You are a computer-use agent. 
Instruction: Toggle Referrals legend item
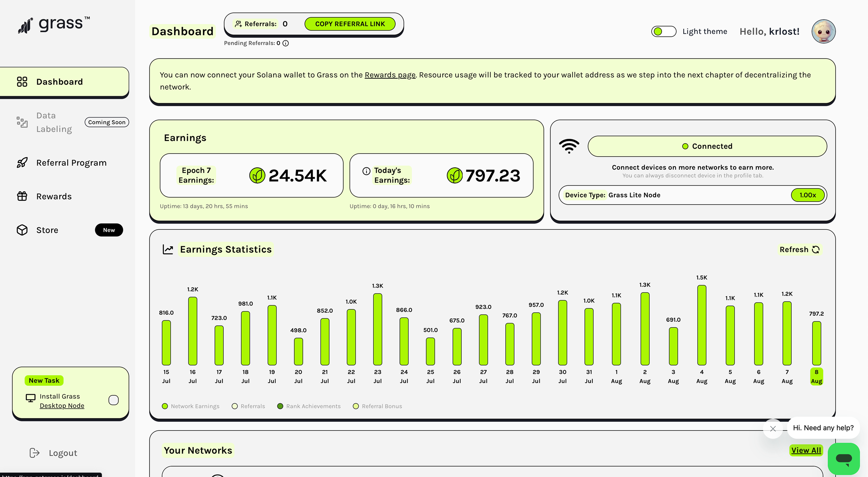point(248,406)
